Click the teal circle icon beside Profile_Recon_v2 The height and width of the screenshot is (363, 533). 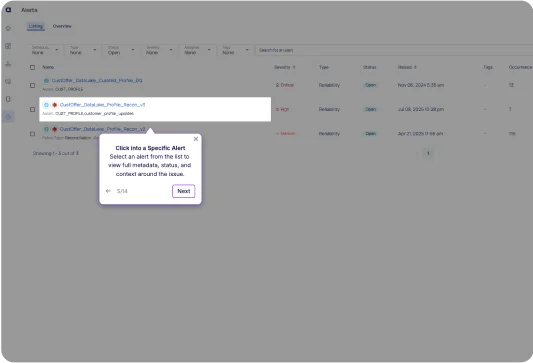pyautogui.click(x=46, y=129)
